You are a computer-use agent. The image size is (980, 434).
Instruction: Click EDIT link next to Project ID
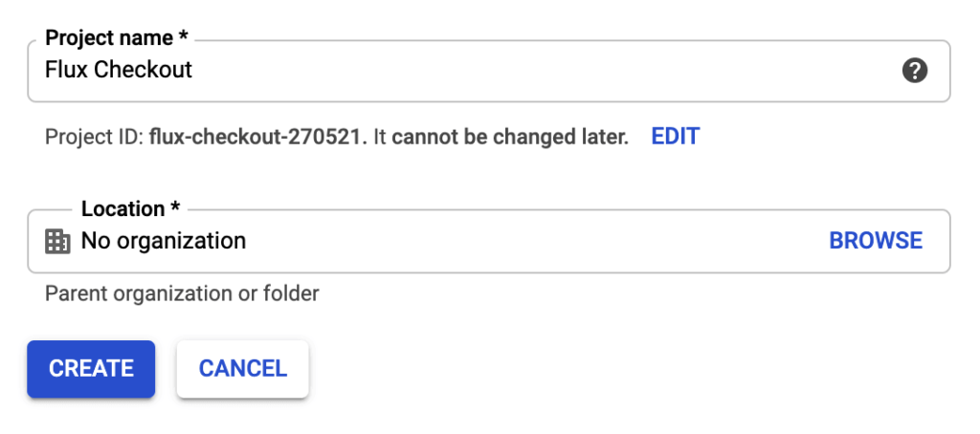click(675, 137)
